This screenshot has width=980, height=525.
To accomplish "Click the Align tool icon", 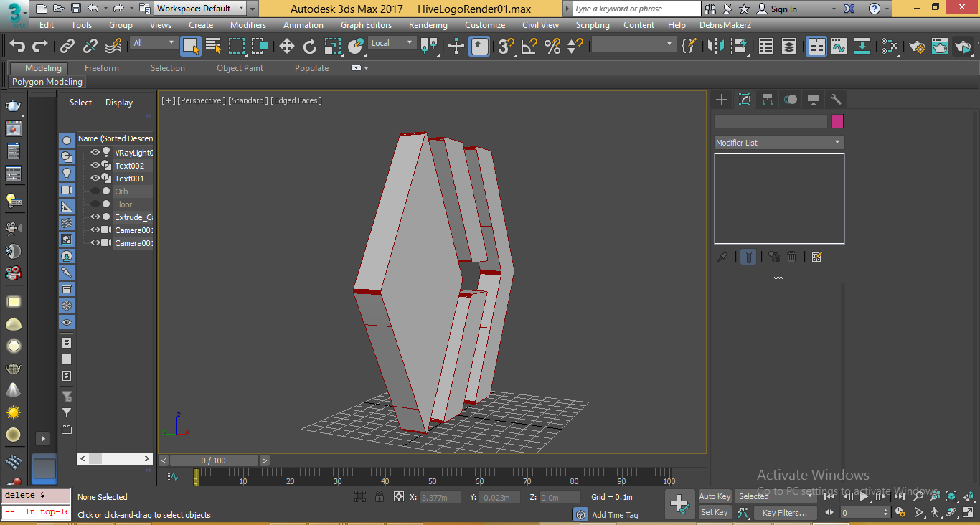I will (x=739, y=47).
